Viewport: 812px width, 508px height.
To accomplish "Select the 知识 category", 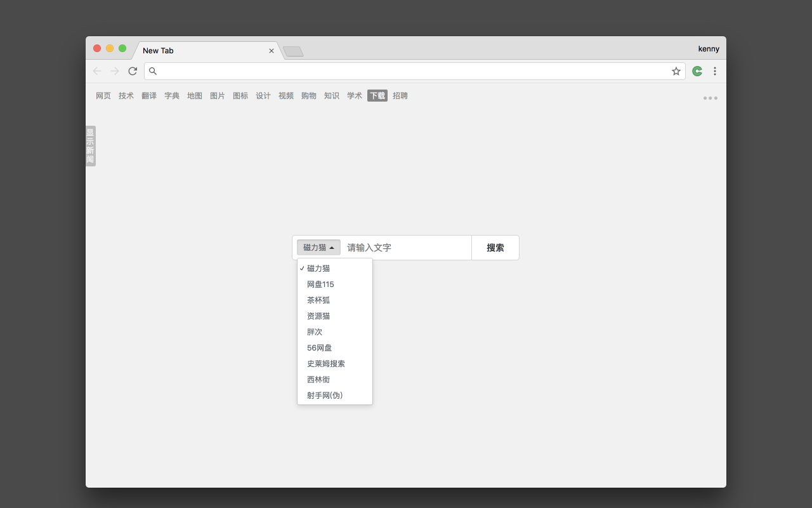I will (332, 96).
